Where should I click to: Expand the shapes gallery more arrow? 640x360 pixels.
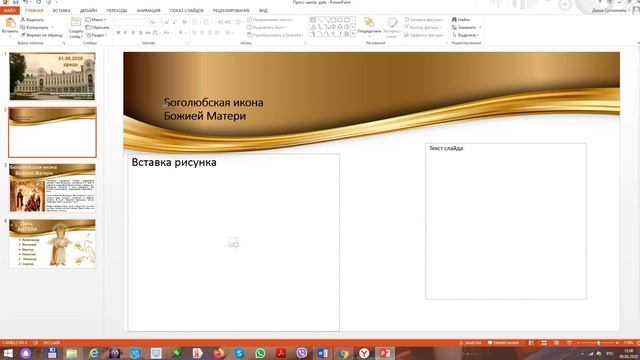click(x=353, y=35)
